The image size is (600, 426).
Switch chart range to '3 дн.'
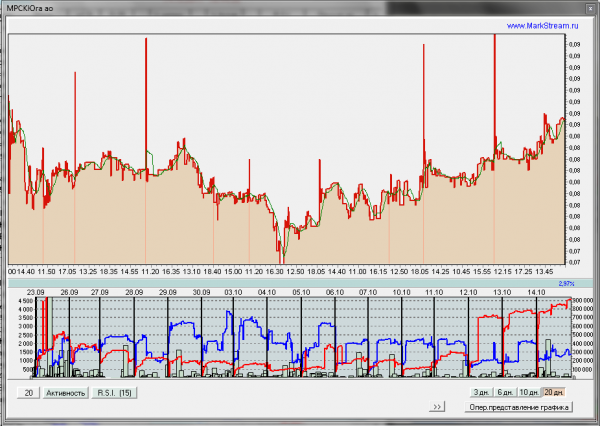point(481,392)
